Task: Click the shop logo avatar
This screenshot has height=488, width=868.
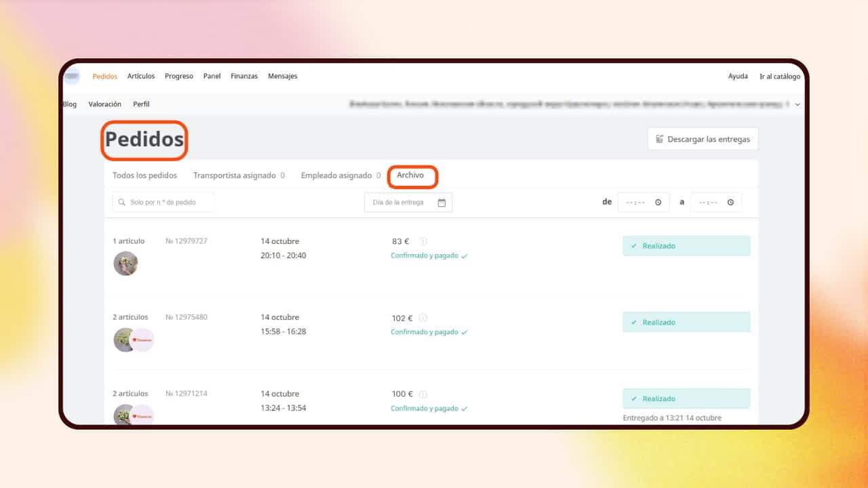Action: 72,77
